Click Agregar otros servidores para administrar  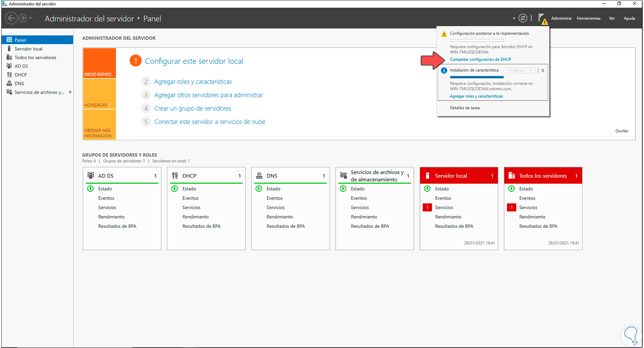209,95
